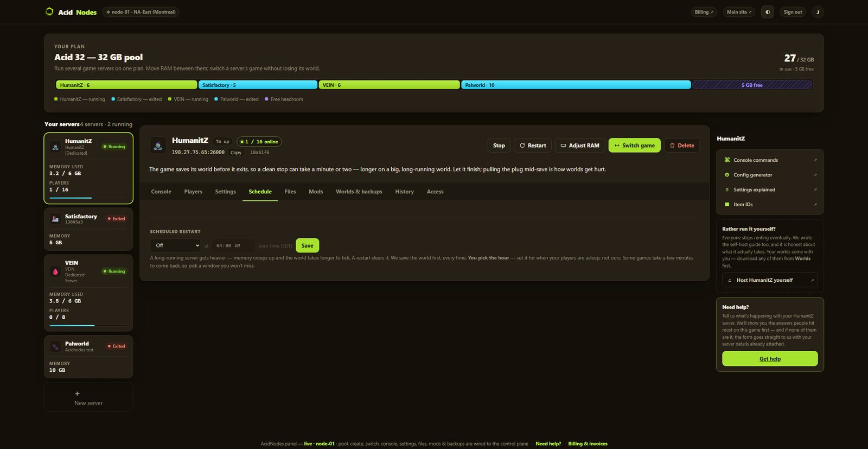Click the Running badge on HumanitZ card
Screen dimensions: 868x449
[114, 147]
